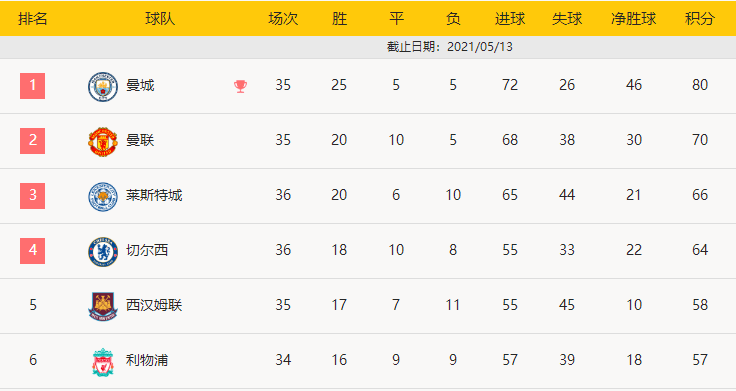Sort table by 净胜球 column header
Viewport: 736px width, 391px height.
pyautogui.click(x=633, y=19)
